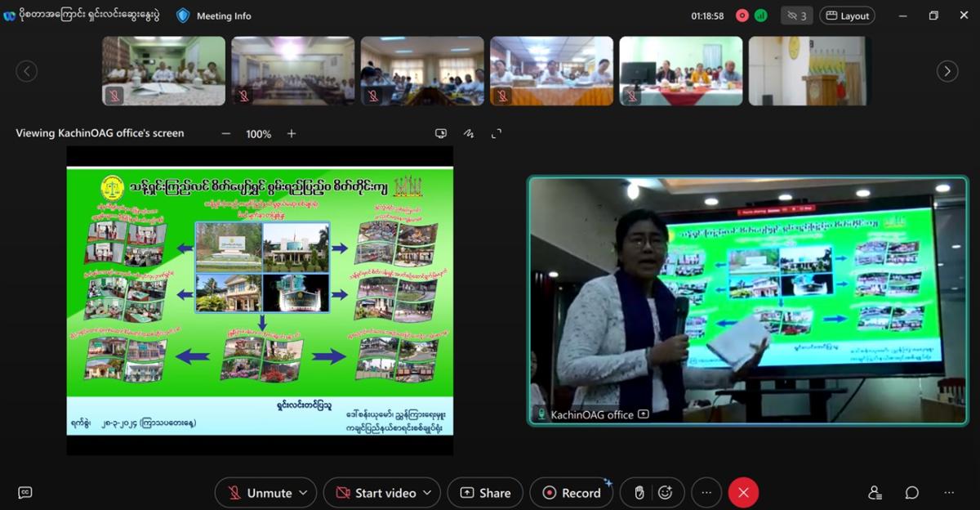Open the participants list panel
980x510 pixels.
875,493
